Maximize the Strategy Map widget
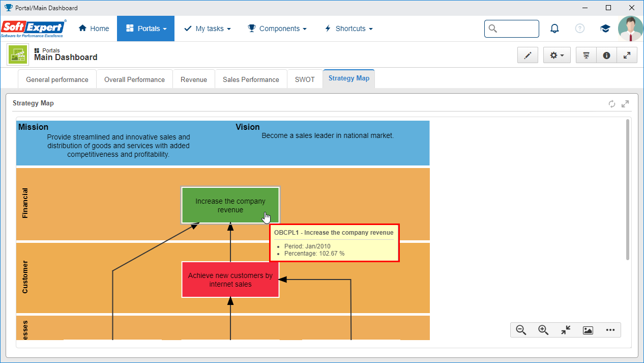 625,104
